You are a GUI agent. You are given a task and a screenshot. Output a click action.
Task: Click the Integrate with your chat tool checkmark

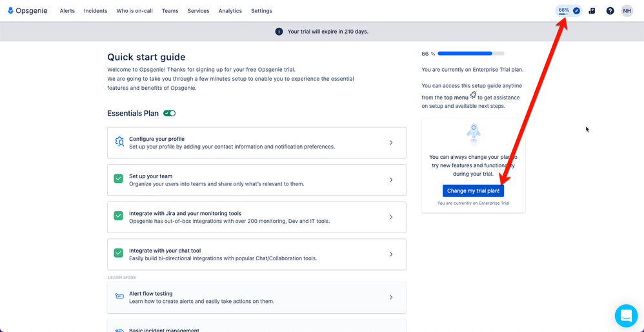(119, 253)
